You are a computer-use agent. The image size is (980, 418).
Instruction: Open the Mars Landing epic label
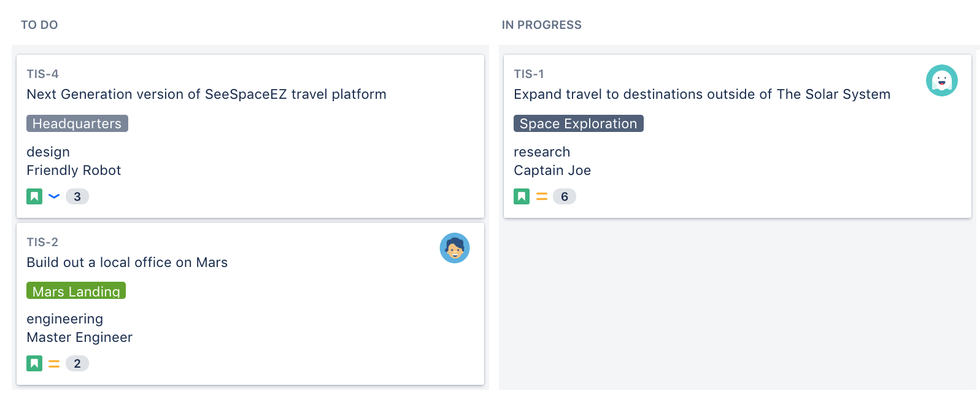pyautogui.click(x=76, y=291)
